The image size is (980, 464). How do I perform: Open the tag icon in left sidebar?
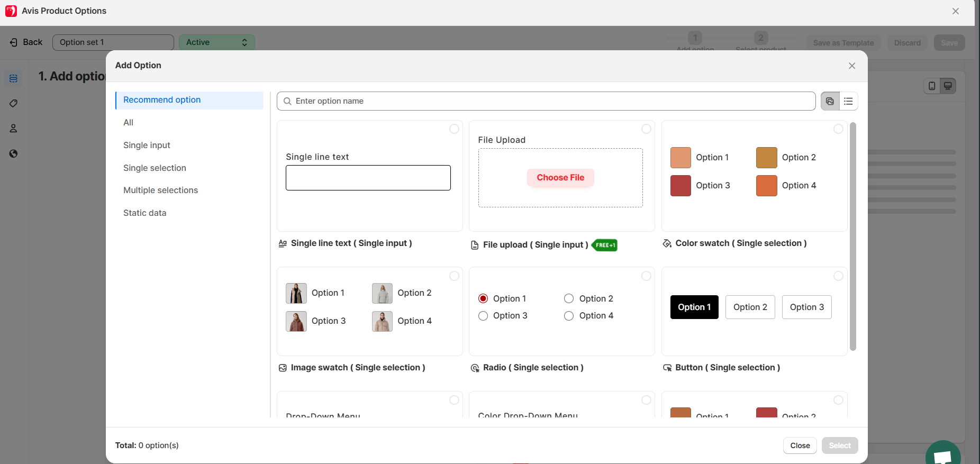(14, 103)
